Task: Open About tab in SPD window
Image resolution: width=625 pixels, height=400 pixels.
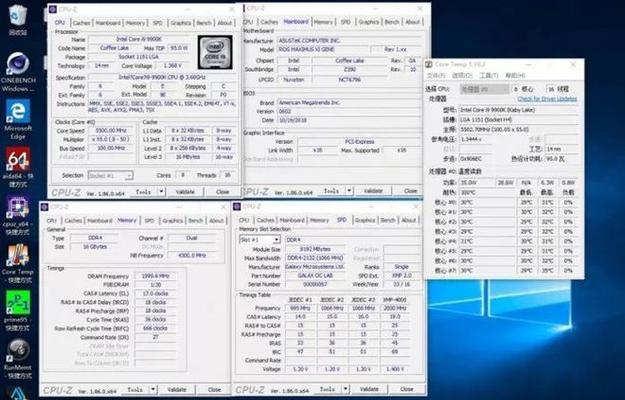Action: 409,220
